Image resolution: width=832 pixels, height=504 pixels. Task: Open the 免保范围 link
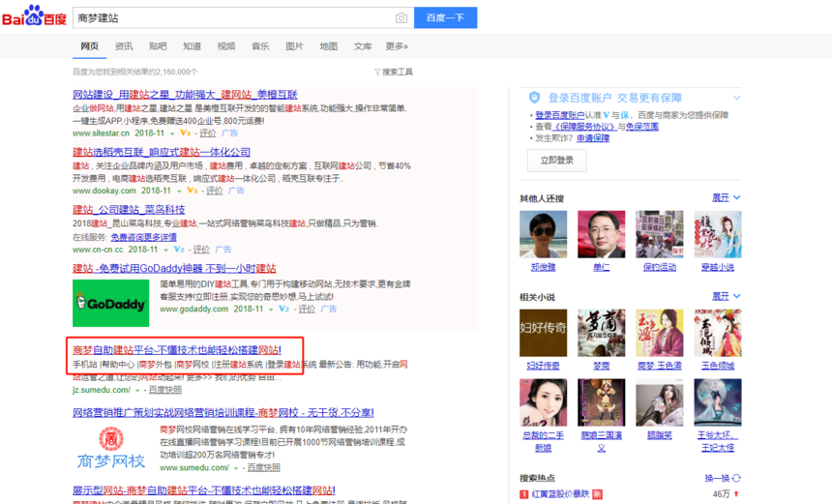642,127
